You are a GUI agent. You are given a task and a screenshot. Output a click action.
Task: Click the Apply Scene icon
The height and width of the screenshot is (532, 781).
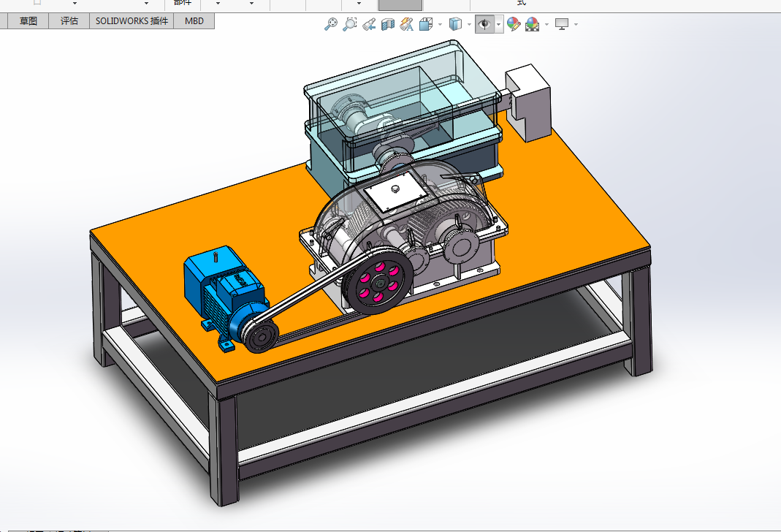tap(533, 24)
